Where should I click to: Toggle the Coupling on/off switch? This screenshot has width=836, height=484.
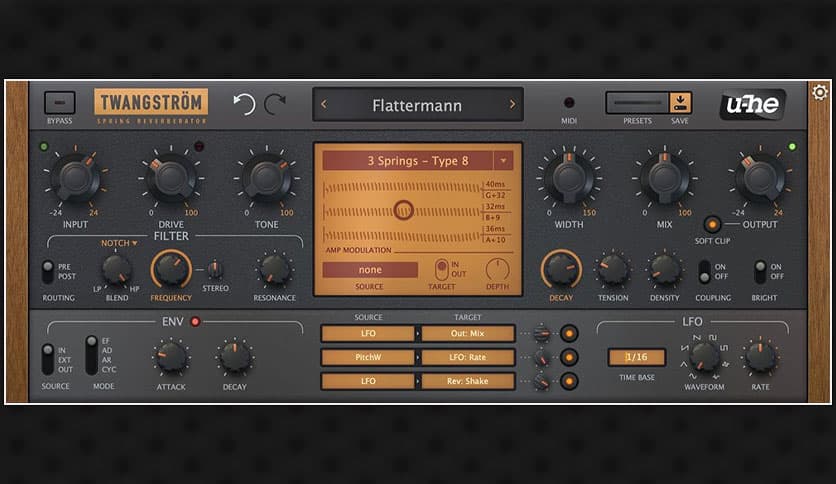click(x=705, y=272)
